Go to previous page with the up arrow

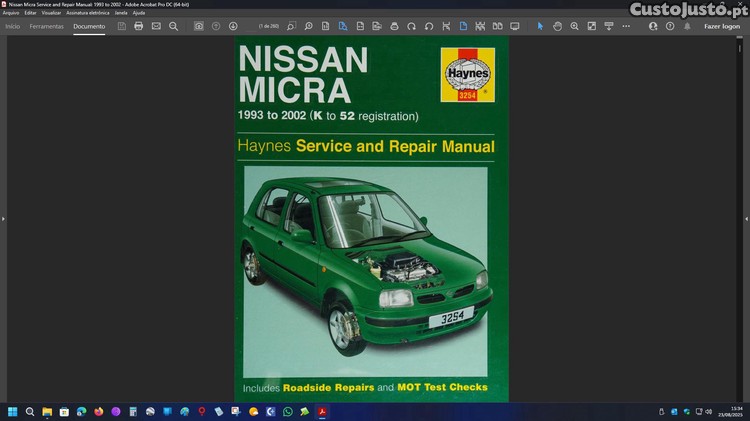216,26
